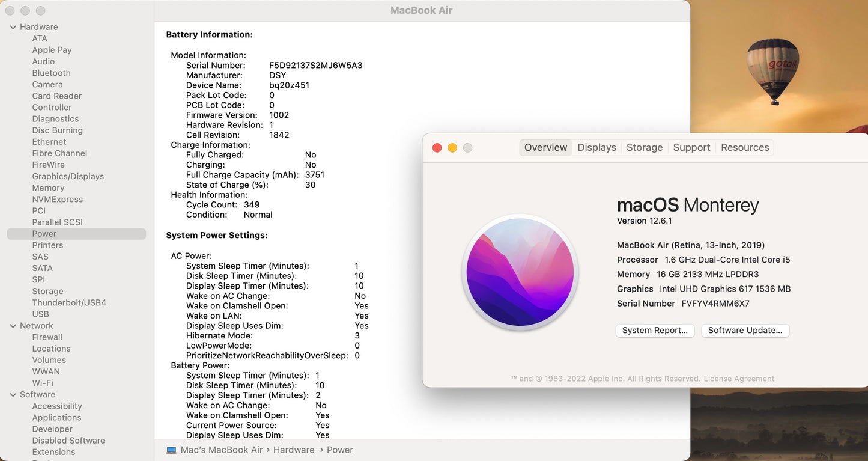Screen dimensions: 868x461
Task: Select ATA in the Hardware list
Action: click(x=40, y=38)
